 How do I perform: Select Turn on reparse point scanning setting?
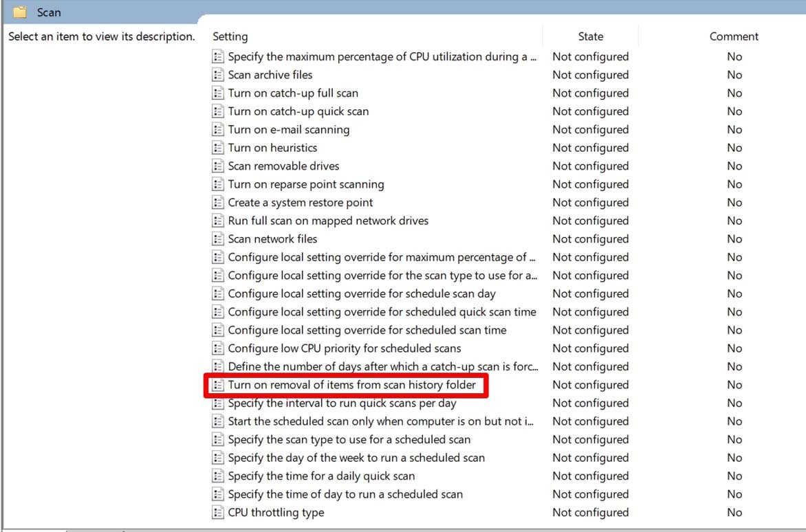305,184
